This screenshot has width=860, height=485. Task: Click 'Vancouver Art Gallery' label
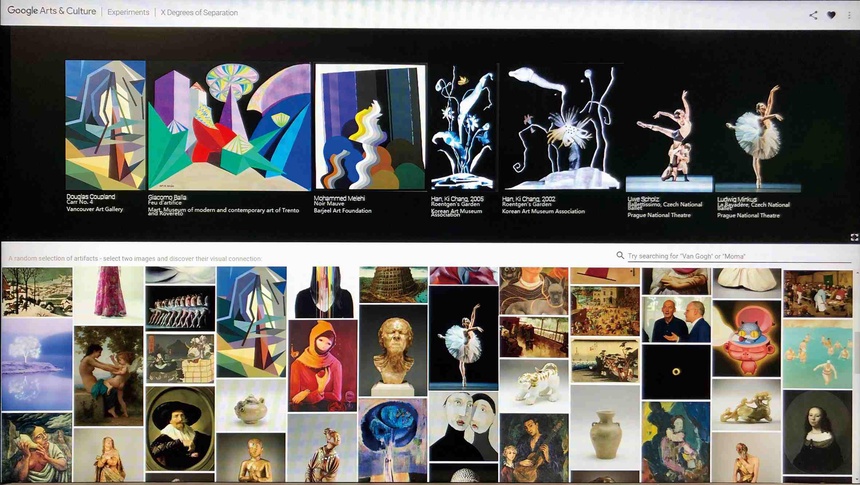95,209
